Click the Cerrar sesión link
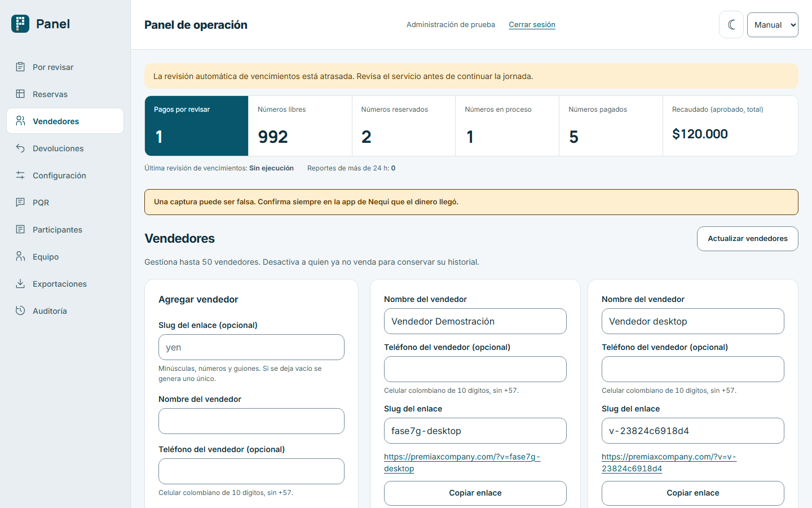Viewport: 812px width, 508px height. point(532,25)
